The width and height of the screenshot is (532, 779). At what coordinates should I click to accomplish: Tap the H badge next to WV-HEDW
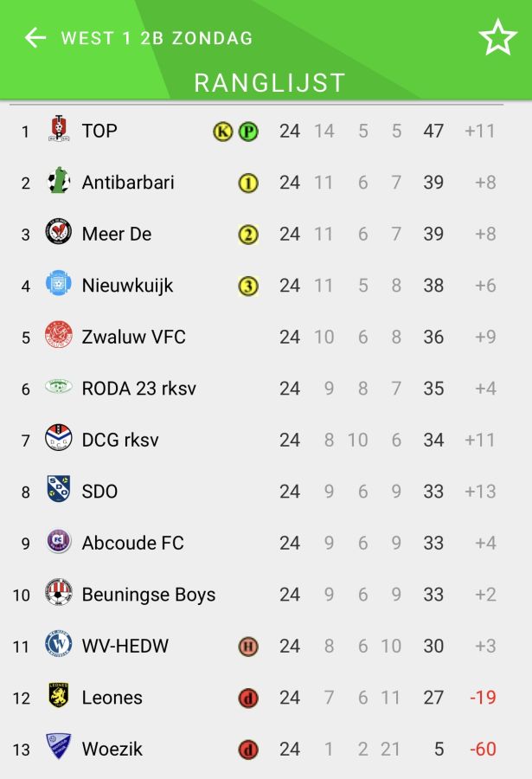[x=248, y=647]
